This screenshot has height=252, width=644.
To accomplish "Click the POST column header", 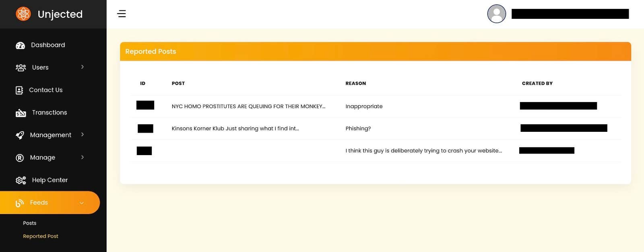I will point(178,84).
